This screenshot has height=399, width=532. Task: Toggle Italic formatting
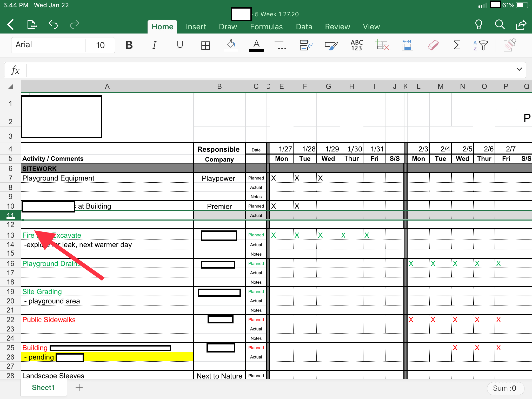click(x=154, y=45)
